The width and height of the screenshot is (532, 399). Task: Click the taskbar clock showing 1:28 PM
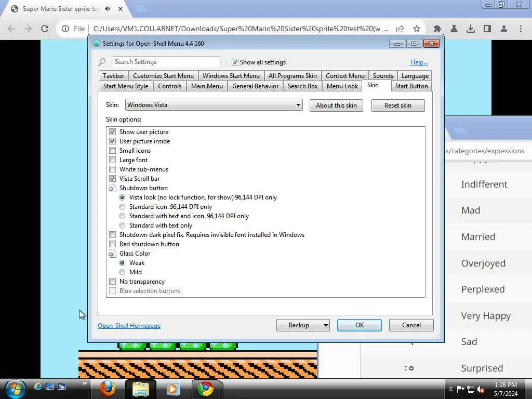[x=506, y=385]
